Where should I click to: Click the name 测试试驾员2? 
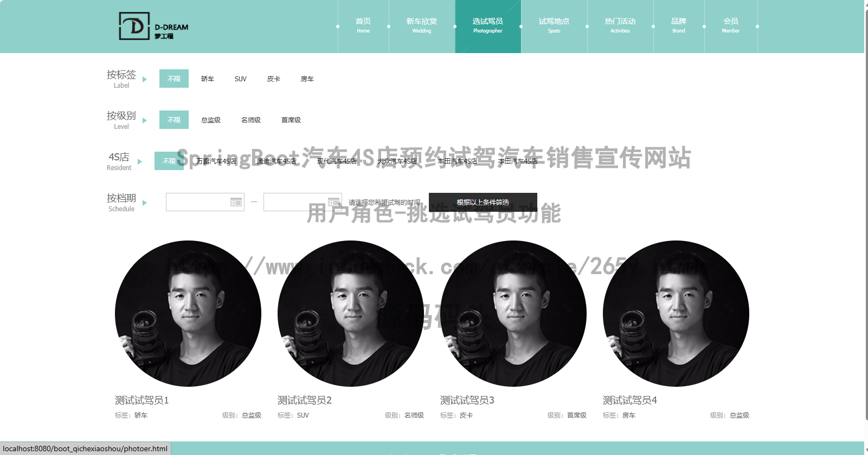click(x=305, y=400)
